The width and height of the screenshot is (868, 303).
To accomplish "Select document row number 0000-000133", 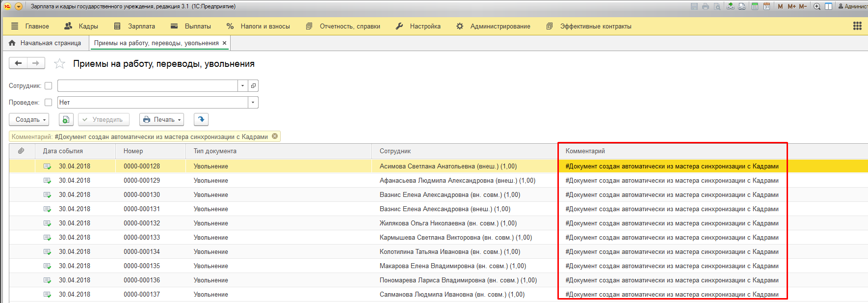I will (142, 238).
